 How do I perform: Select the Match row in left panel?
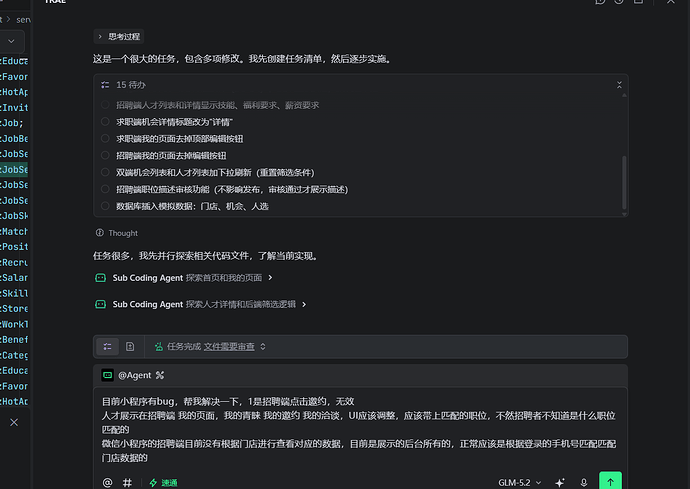pyautogui.click(x=14, y=231)
